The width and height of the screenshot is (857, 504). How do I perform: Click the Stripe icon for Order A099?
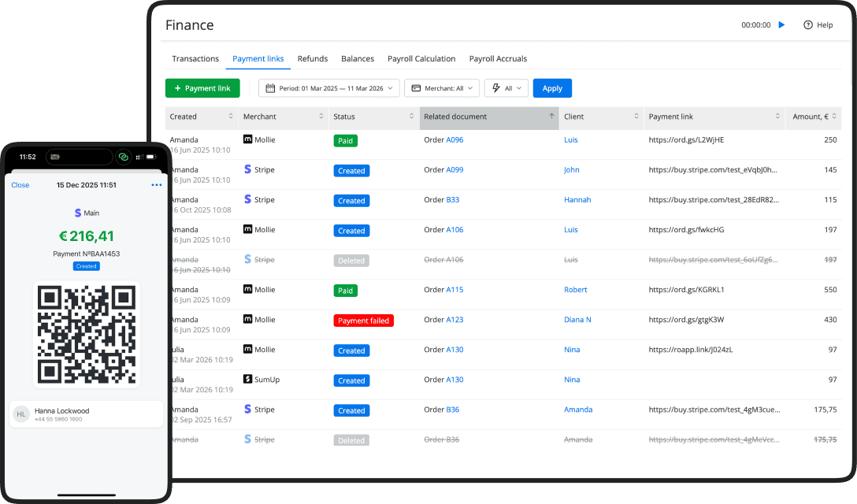(x=247, y=169)
